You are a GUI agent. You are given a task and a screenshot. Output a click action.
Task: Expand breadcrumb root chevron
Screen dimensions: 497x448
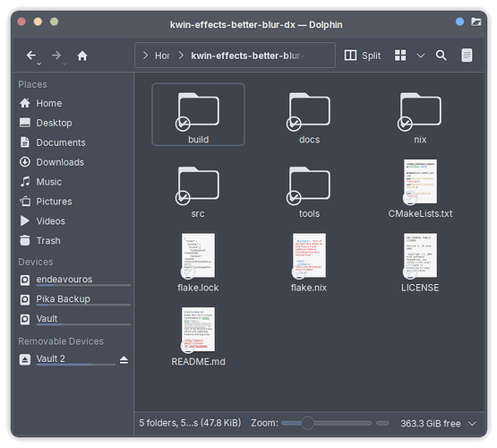pos(145,56)
